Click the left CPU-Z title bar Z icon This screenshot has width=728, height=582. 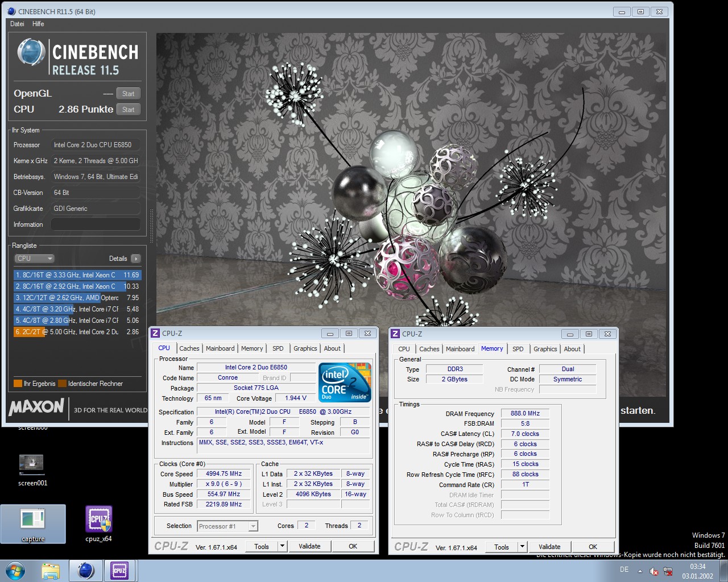point(155,334)
